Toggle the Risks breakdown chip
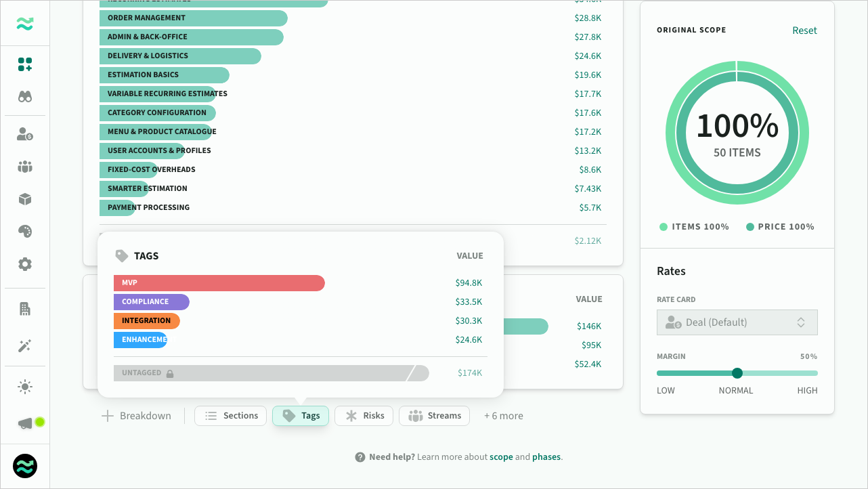 364,416
